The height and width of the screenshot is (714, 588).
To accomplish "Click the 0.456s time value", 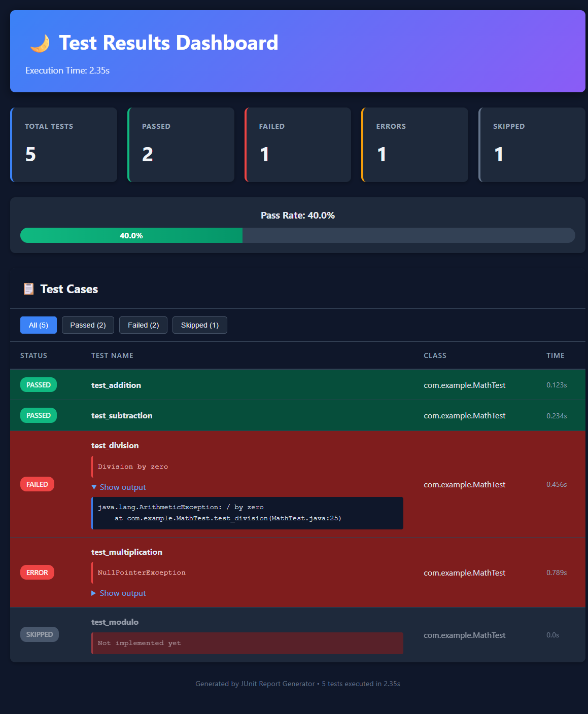I will [x=557, y=484].
